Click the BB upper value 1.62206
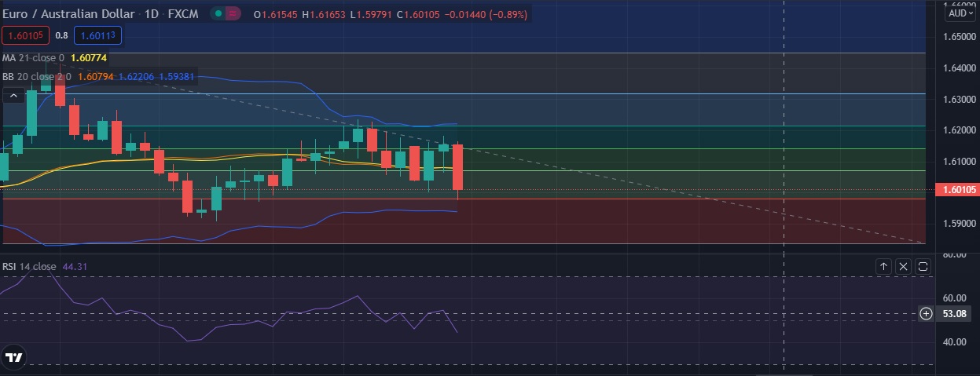The width and height of the screenshot is (980, 376). coord(136,77)
